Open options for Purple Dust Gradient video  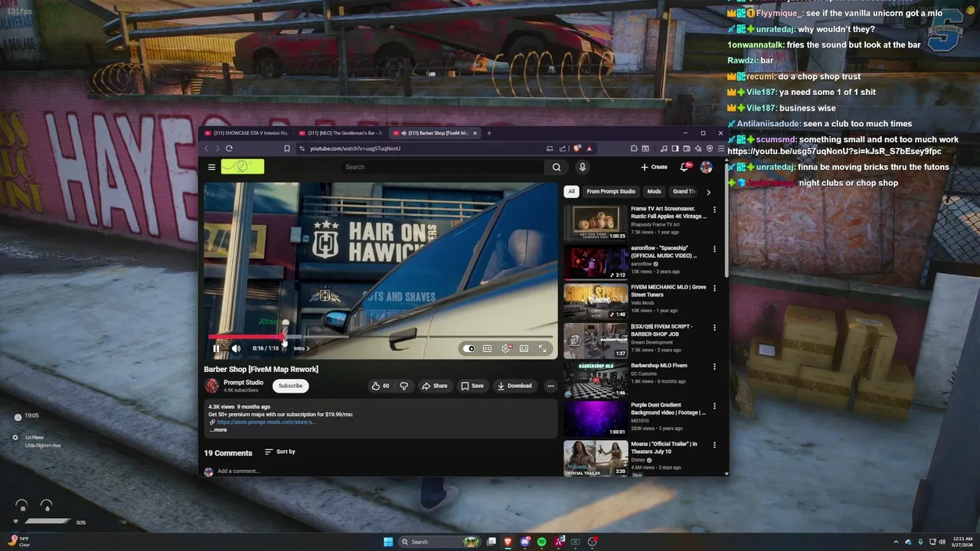[x=714, y=406]
